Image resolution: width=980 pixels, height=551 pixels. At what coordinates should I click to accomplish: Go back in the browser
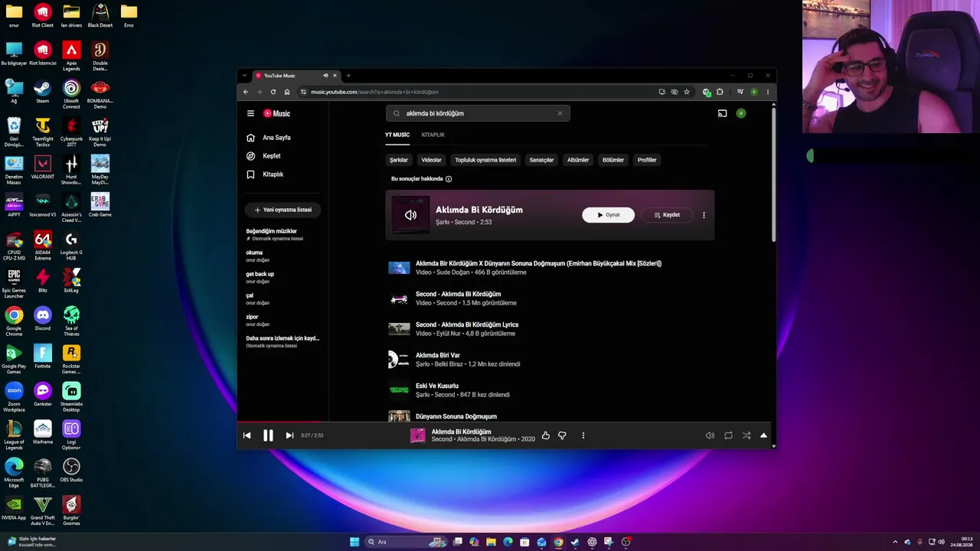click(x=246, y=92)
